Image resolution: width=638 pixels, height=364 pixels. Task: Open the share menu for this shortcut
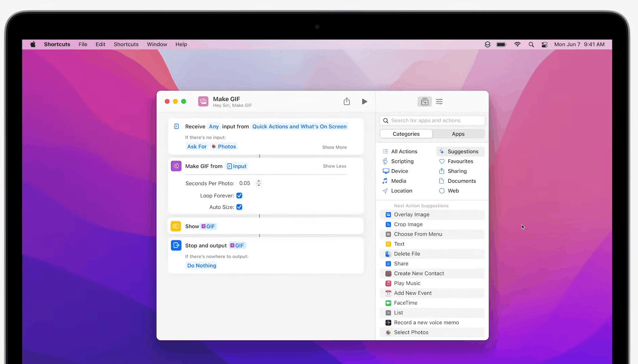tap(346, 101)
